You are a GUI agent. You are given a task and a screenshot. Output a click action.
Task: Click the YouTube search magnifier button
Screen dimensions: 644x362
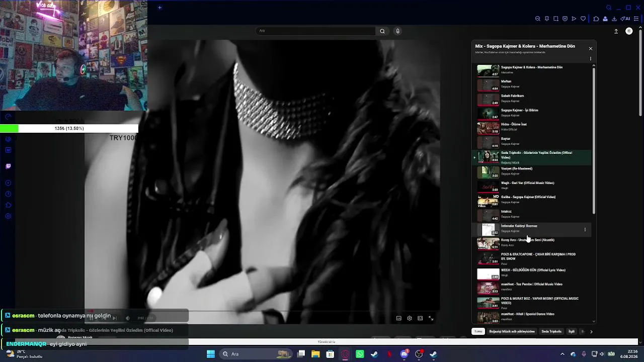382,31
